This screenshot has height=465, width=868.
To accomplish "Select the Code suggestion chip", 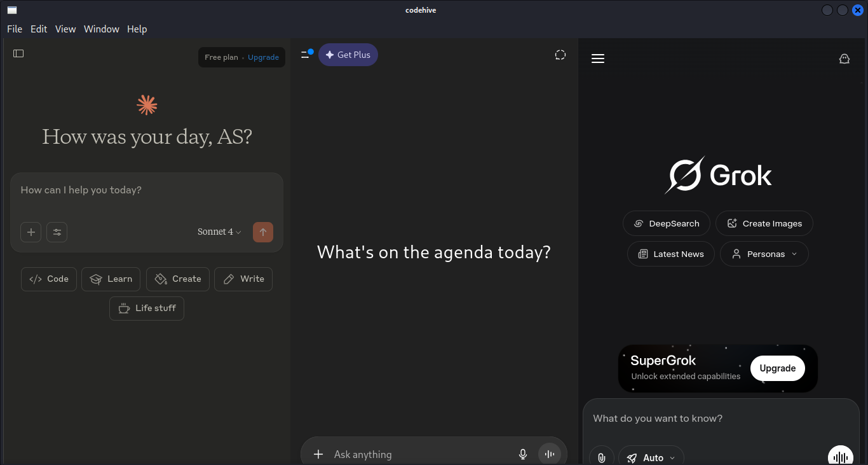I will [49, 279].
